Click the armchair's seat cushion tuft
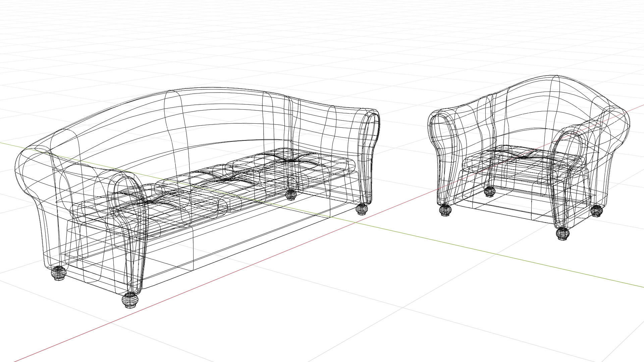Image resolution: width=644 pixels, height=362 pixels. point(523,157)
